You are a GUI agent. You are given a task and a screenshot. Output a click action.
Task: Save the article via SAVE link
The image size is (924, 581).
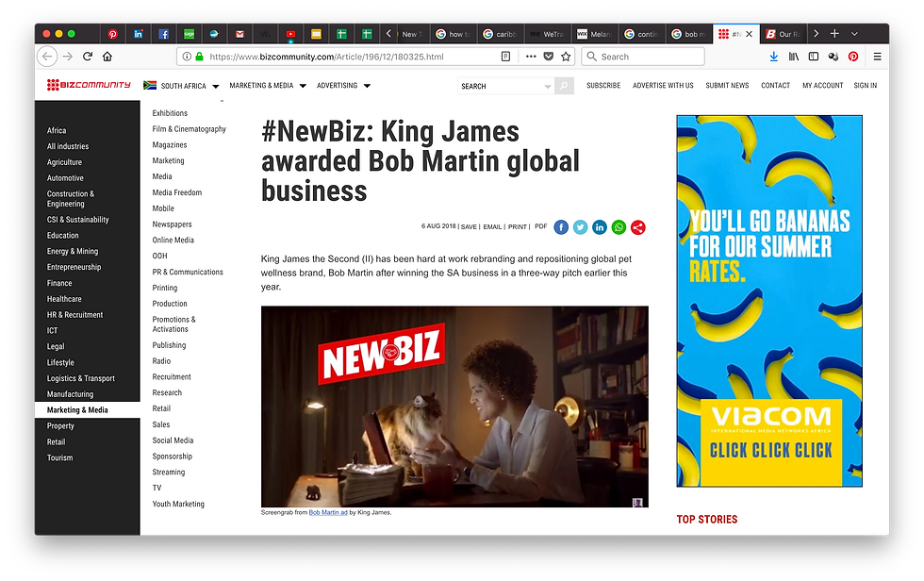(x=470, y=227)
